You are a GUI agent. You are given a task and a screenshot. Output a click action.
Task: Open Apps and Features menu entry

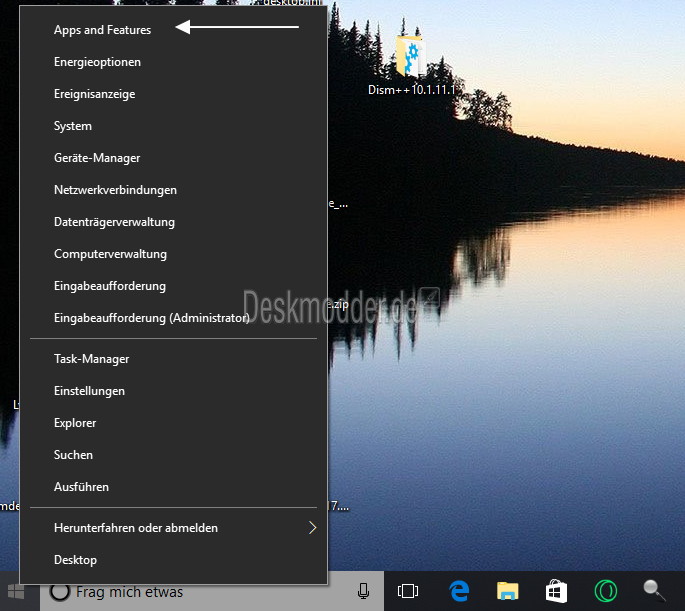click(x=102, y=30)
